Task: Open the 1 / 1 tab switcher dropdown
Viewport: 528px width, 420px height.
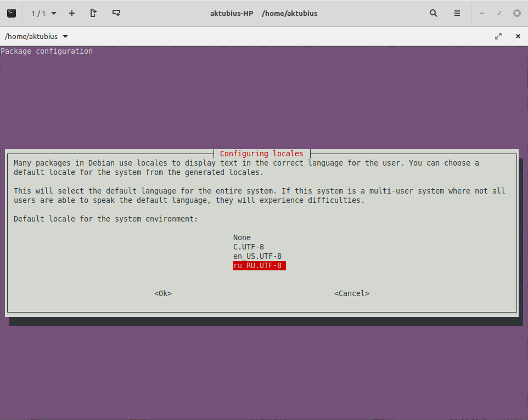Action: [44, 13]
